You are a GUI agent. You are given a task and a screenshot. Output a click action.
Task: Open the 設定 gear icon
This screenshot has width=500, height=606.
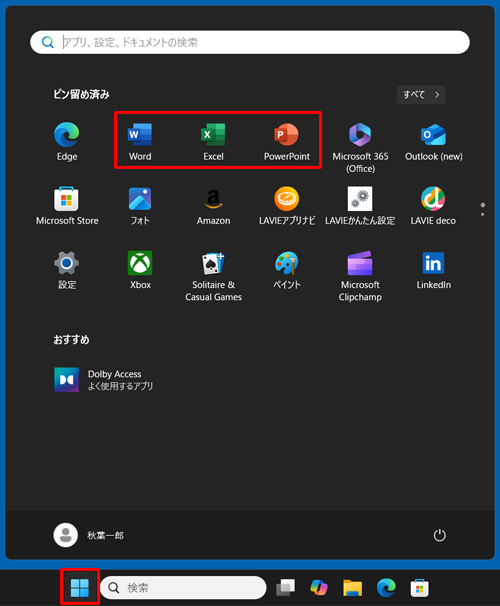(x=66, y=270)
